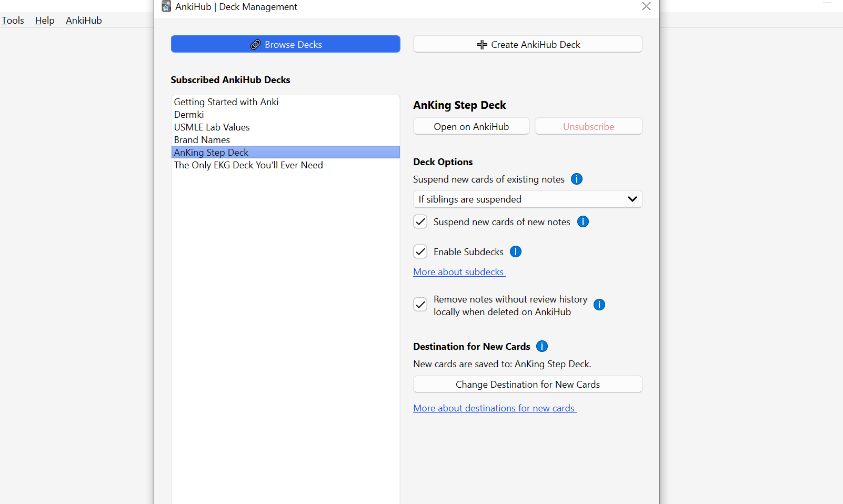The height and width of the screenshot is (504, 843).
Task: Follow the More about subdecks link
Action: pyautogui.click(x=458, y=272)
